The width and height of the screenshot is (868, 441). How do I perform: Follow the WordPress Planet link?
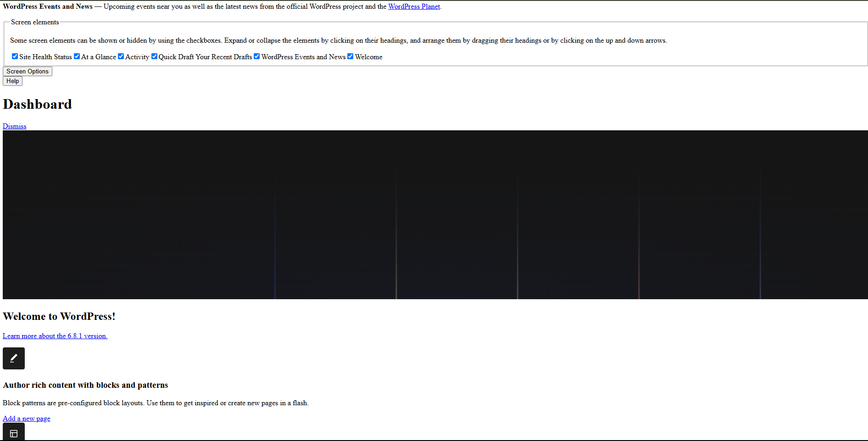pyautogui.click(x=414, y=6)
